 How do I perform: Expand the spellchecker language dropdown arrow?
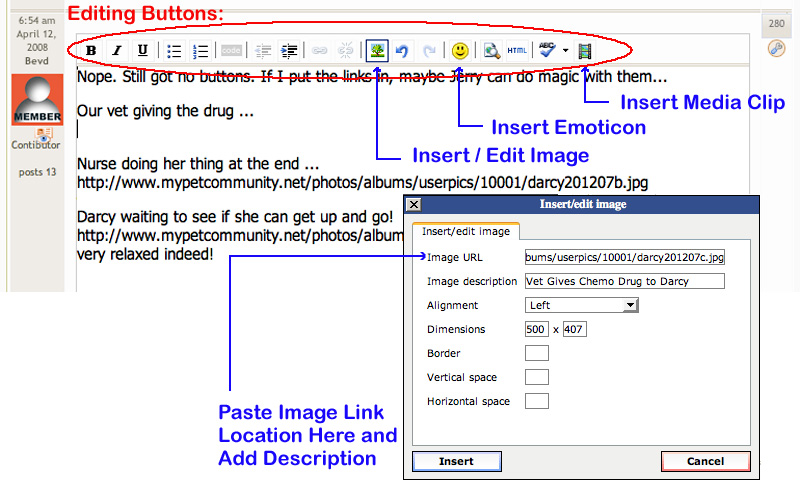[x=565, y=51]
